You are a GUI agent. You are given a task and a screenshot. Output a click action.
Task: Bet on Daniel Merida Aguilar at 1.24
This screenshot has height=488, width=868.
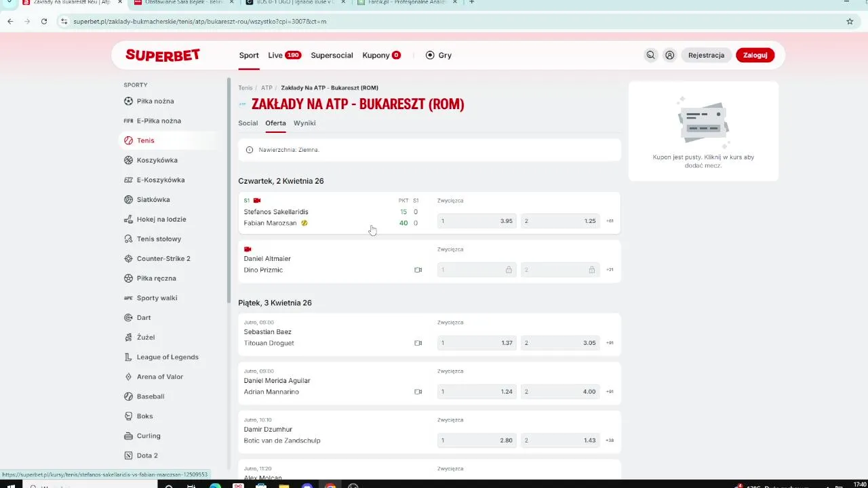[477, 392]
